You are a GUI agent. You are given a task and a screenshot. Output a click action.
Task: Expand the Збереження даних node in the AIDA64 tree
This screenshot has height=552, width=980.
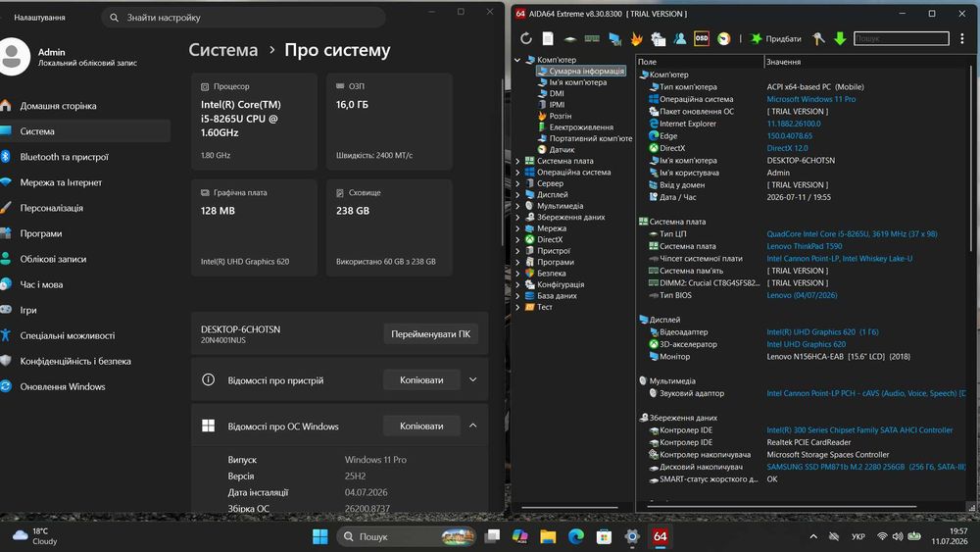coord(517,218)
